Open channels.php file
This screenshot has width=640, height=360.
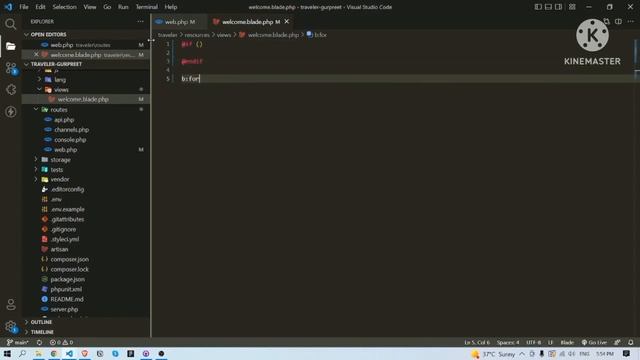point(71,129)
